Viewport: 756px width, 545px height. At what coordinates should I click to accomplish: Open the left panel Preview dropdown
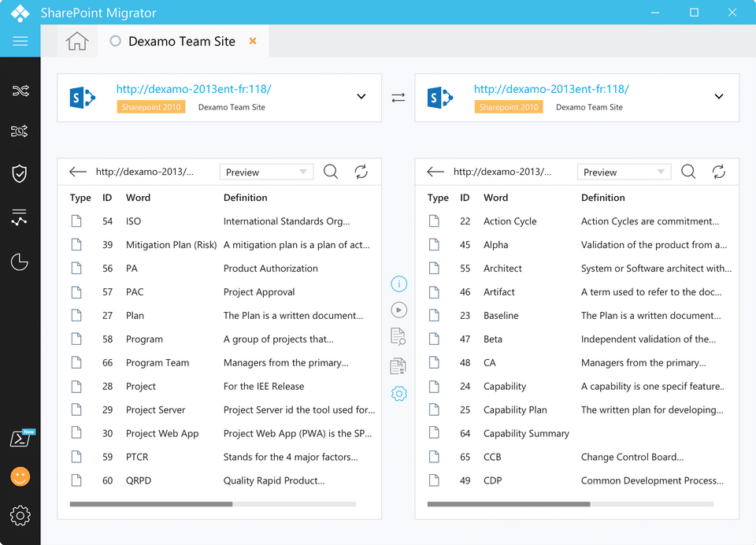[x=267, y=172]
